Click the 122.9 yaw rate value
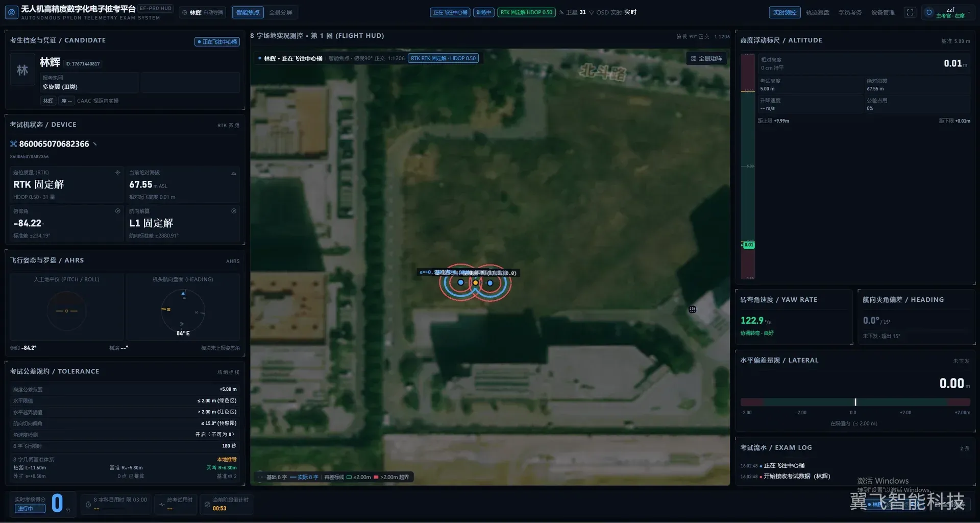980x523 pixels. pyautogui.click(x=752, y=320)
